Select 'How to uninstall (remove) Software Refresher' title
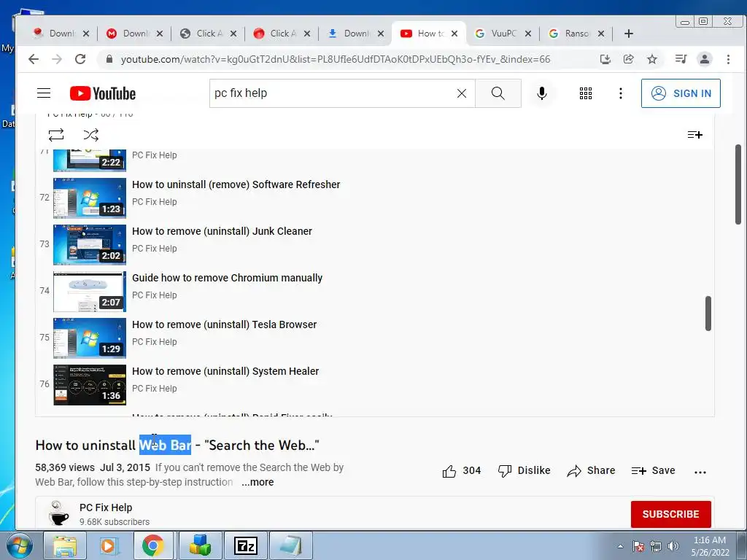This screenshot has height=560, width=747. 236,184
